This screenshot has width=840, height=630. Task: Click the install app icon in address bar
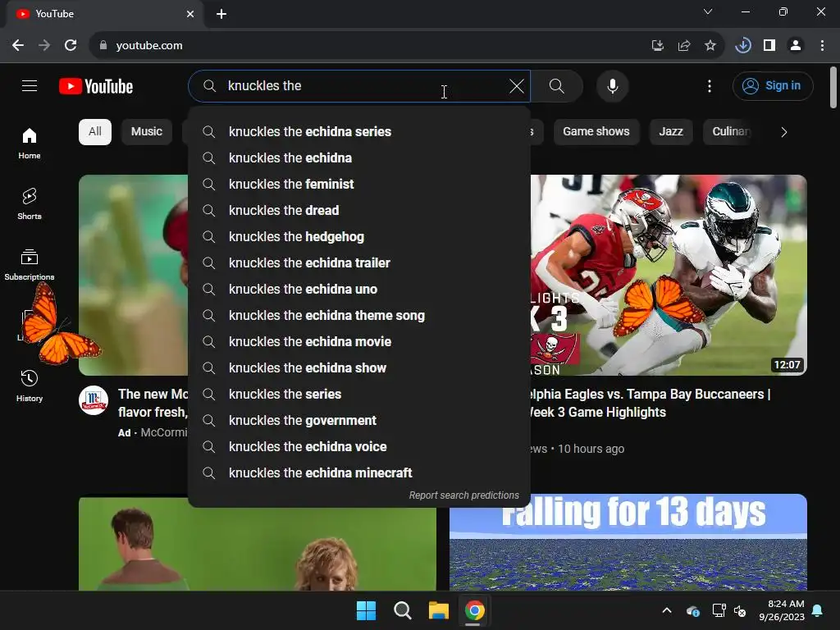(x=657, y=46)
